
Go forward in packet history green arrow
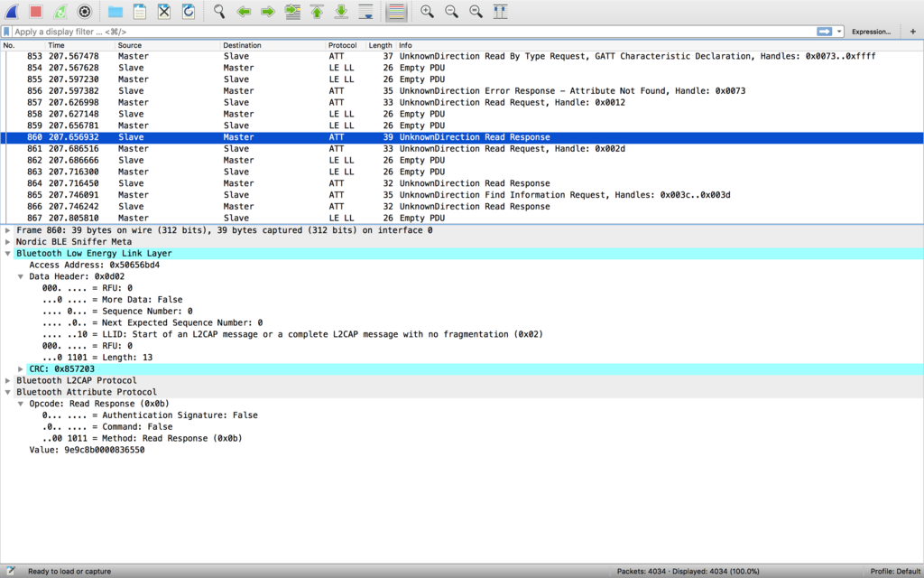tap(268, 12)
